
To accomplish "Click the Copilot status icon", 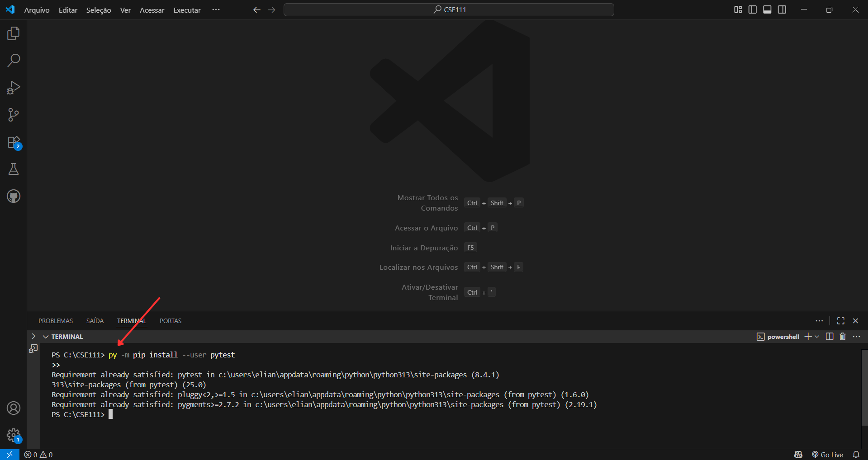I will (798, 455).
